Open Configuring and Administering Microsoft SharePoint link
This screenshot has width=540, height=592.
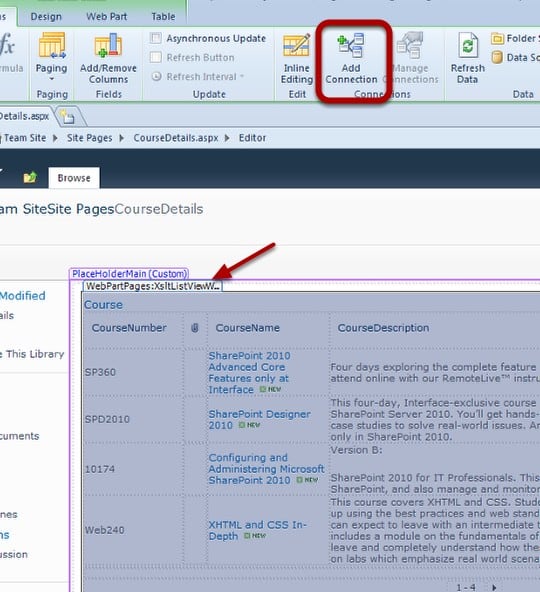pos(266,469)
